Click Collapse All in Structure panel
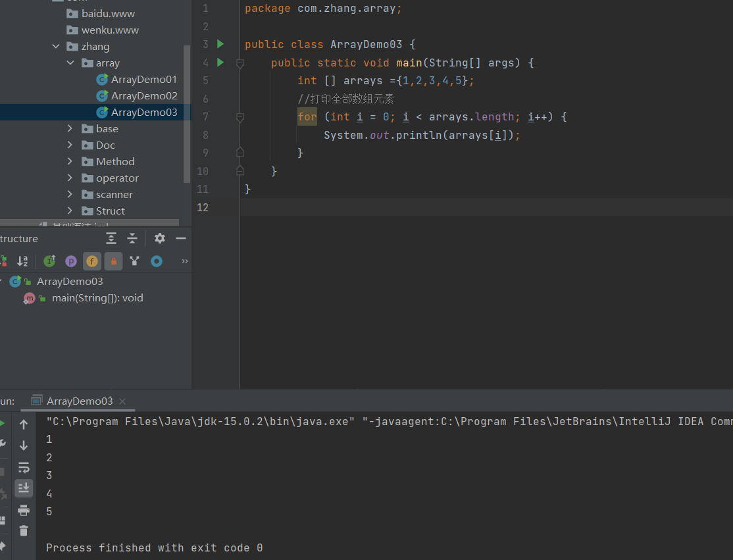This screenshot has height=560, width=733. tap(132, 238)
